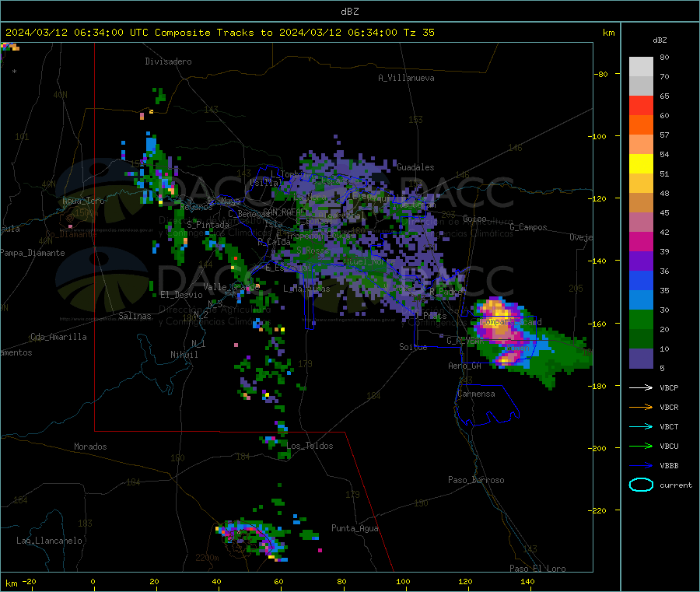Click the Pampa_Diamante map label
700x592 pixels.
[33, 253]
